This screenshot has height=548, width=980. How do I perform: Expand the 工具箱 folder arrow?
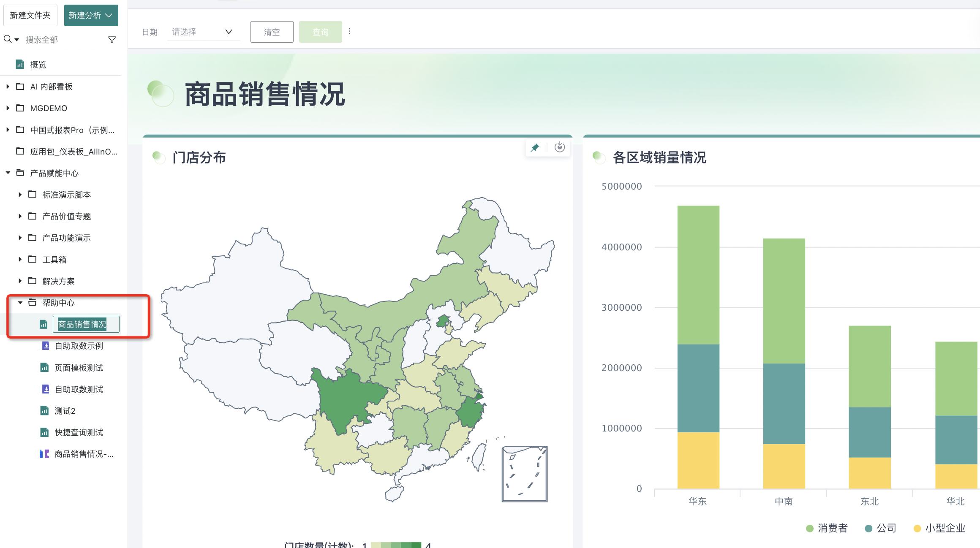(20, 259)
